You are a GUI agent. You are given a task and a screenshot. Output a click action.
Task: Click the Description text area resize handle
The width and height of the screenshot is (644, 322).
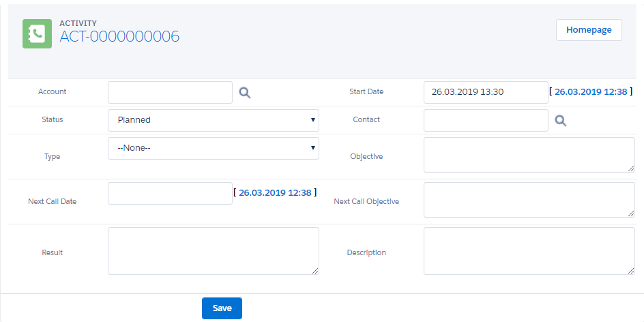pos(631,271)
